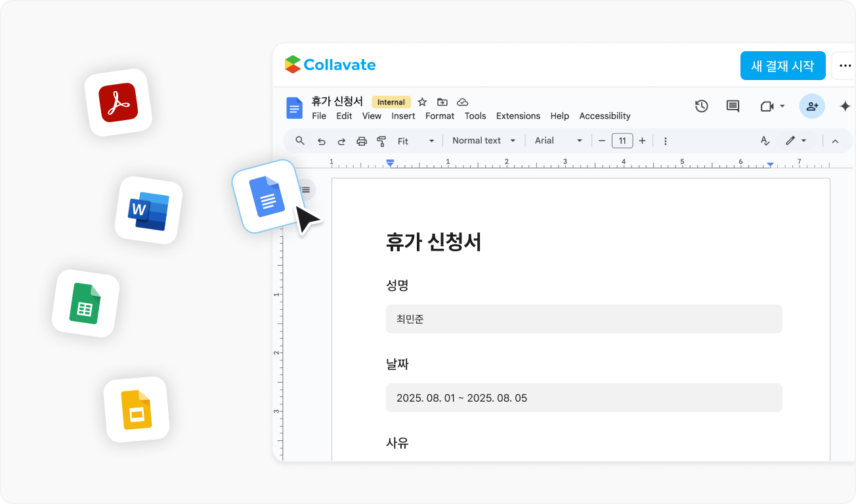Check cloud save status icon

(x=462, y=102)
